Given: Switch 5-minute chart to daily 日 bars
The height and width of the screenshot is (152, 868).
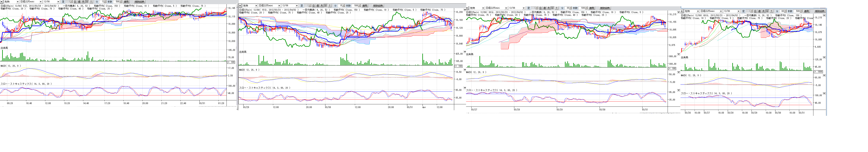Looking at the screenshot, I should 74,2.
